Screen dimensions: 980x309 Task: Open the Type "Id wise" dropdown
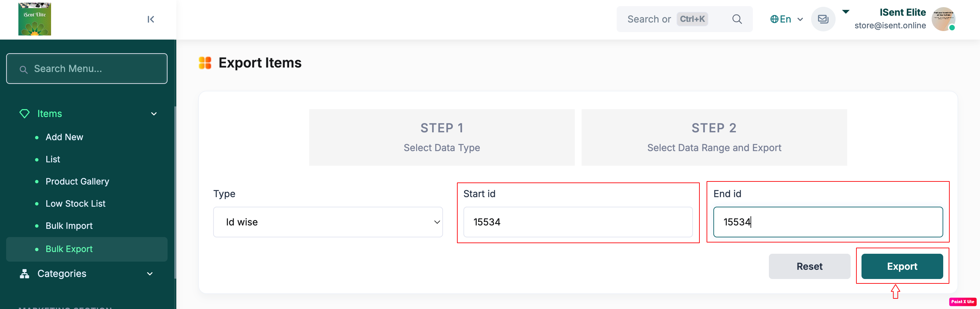pyautogui.click(x=328, y=222)
